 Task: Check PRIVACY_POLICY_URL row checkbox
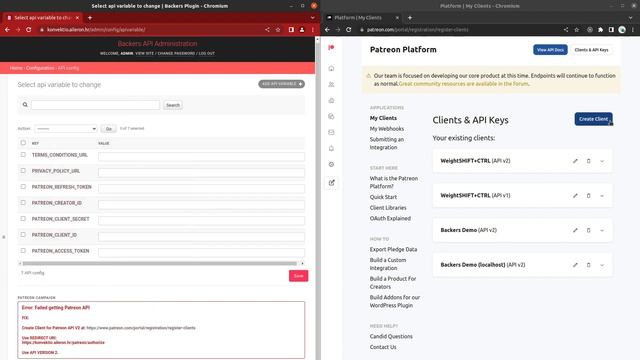[x=23, y=171]
